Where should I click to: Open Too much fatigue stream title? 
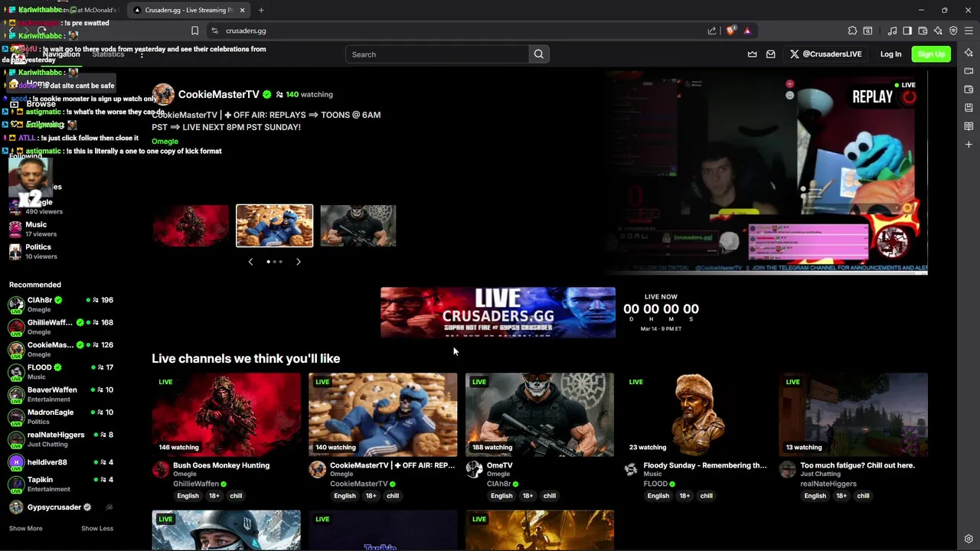[857, 465]
